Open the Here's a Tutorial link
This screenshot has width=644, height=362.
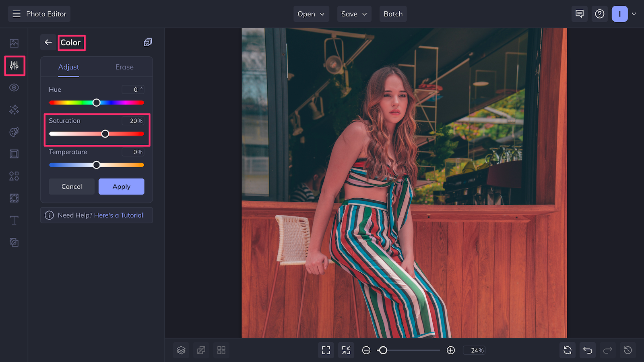click(118, 215)
